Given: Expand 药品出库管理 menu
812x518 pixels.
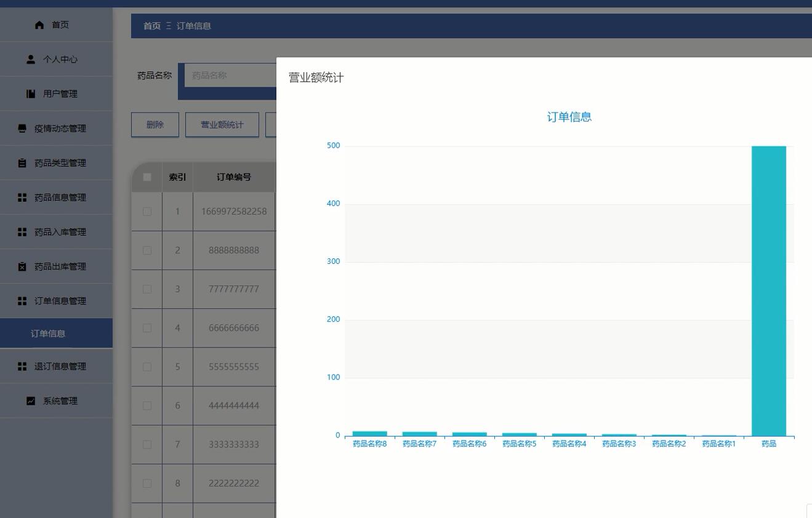Looking at the screenshot, I should click(56, 266).
